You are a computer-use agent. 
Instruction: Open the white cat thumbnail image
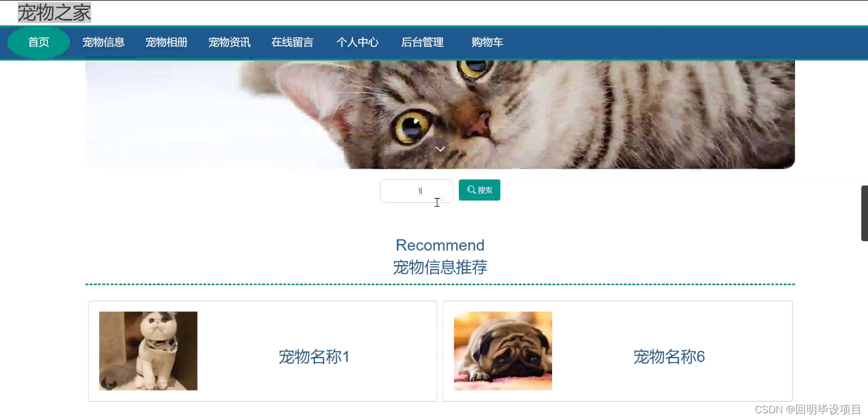click(x=148, y=351)
